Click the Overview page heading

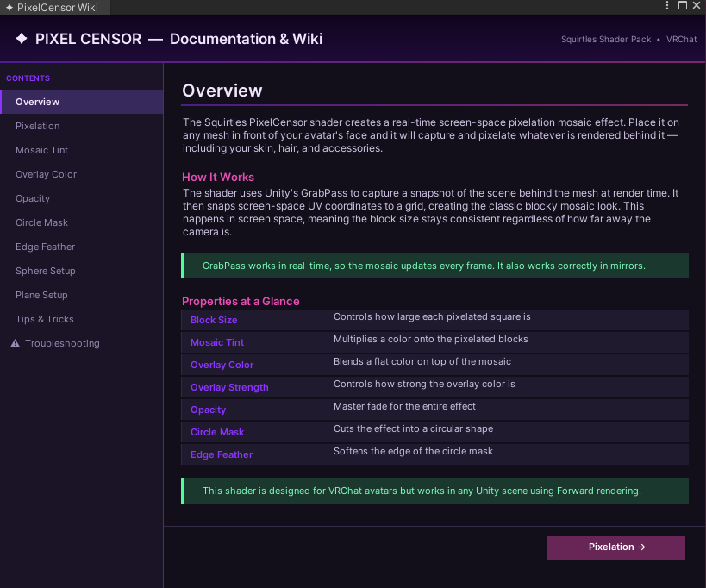point(222,91)
